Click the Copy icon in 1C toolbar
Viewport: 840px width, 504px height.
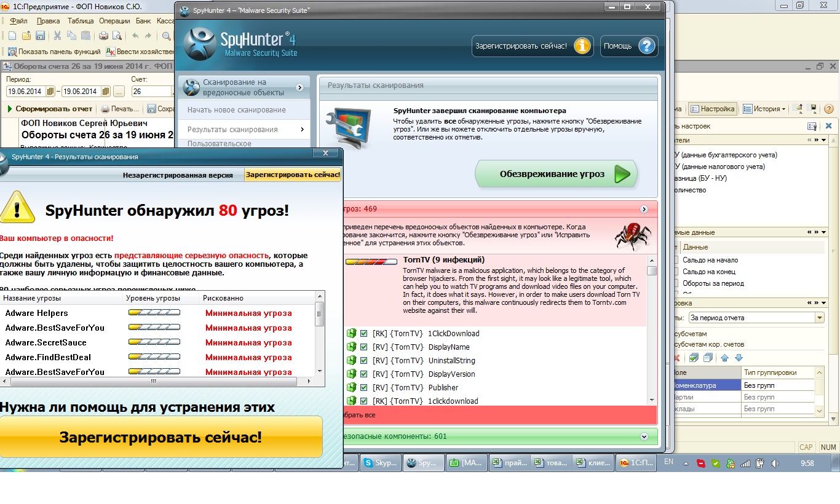[x=71, y=36]
